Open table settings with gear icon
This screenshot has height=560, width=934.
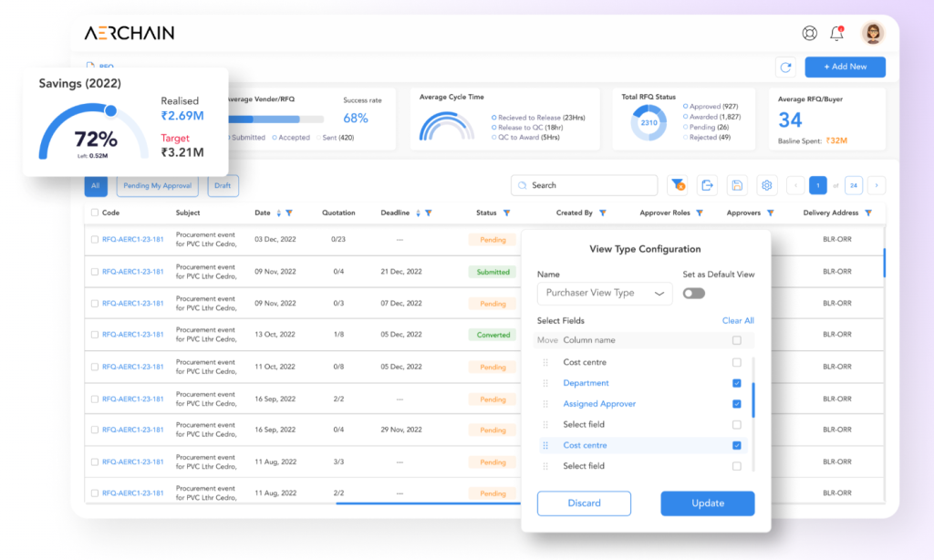[766, 185]
